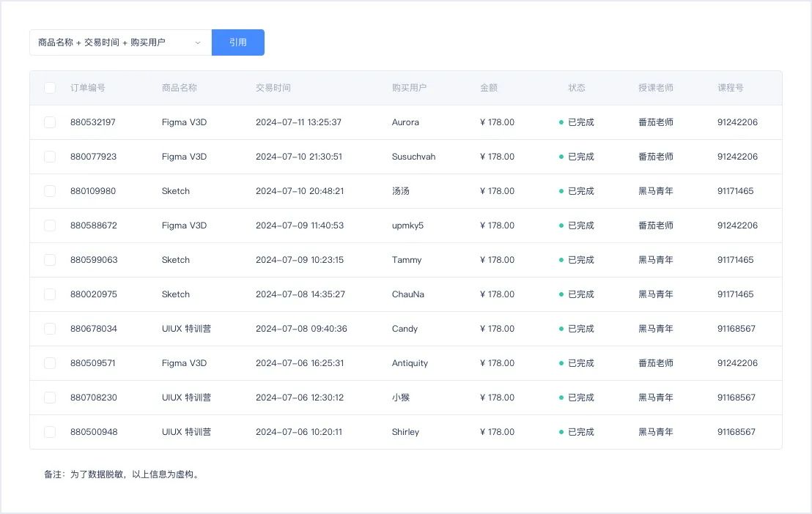Click order number 880509571
Image resolution: width=812 pixels, height=514 pixels.
pyautogui.click(x=93, y=363)
